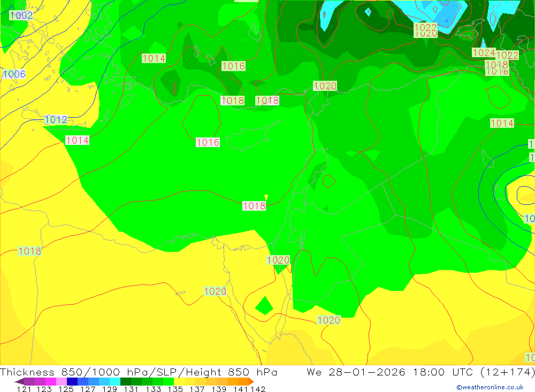Click the blue 1002 isobar label
The width and height of the screenshot is (535, 392).
tap(21, 16)
